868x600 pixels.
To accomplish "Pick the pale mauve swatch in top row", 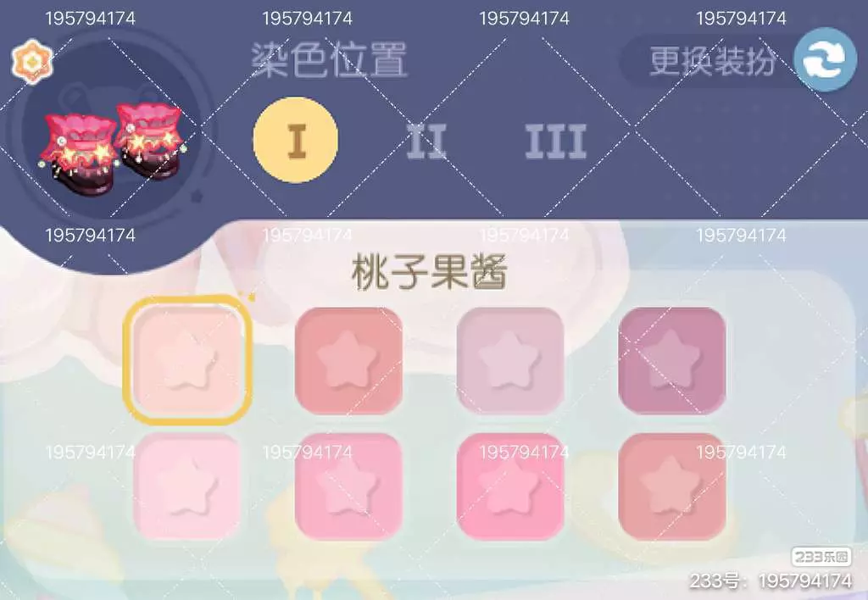I will coord(509,360).
